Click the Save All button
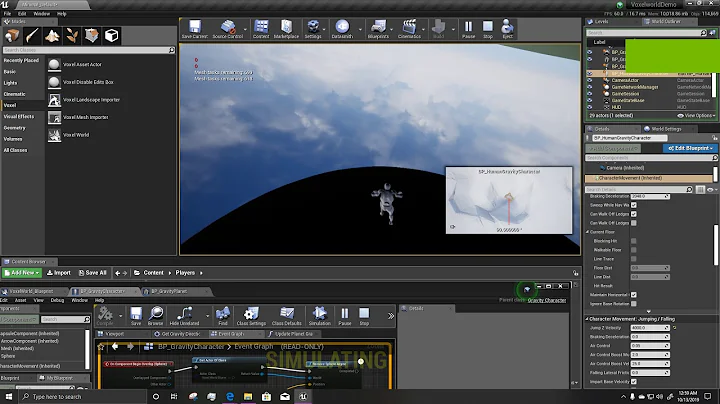This screenshot has height=404, width=720. tap(93, 273)
